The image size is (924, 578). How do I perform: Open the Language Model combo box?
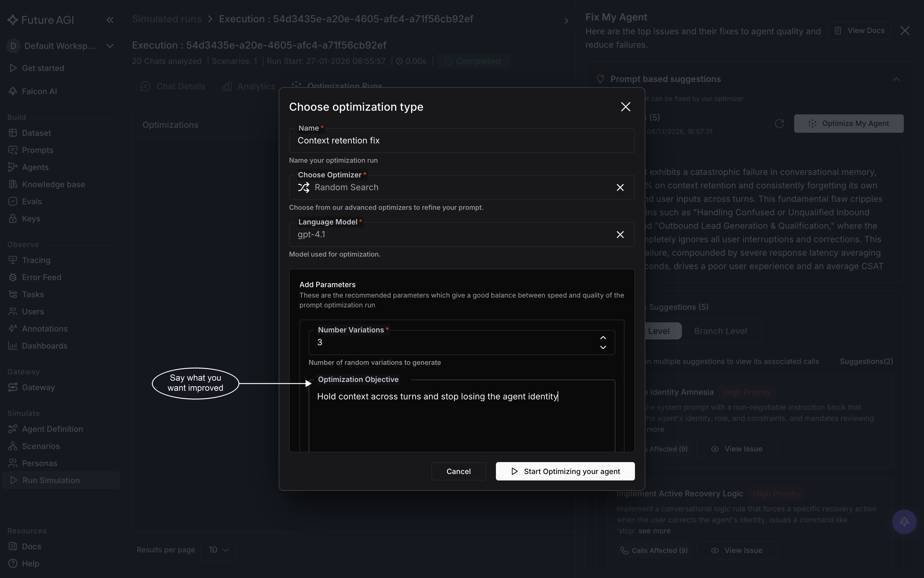tap(462, 234)
